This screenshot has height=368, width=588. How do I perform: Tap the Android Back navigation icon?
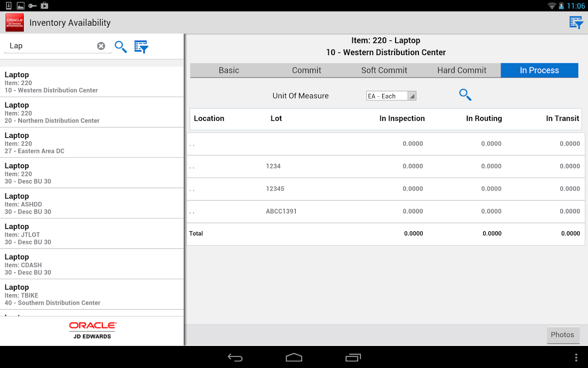[x=235, y=357]
